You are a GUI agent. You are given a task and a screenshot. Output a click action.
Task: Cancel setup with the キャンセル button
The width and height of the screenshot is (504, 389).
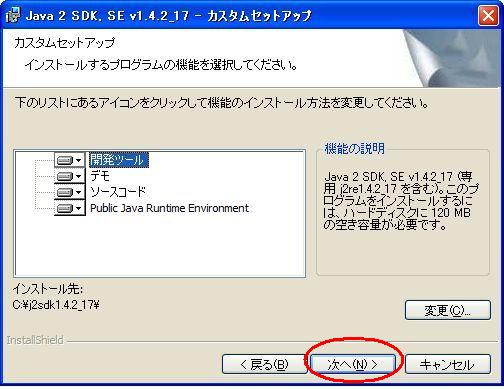coord(448,364)
